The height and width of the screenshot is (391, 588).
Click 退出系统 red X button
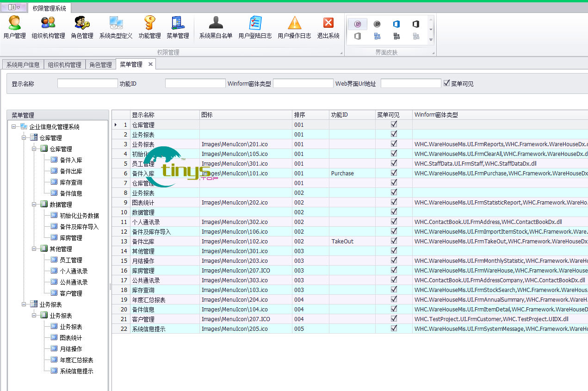pyautogui.click(x=328, y=23)
